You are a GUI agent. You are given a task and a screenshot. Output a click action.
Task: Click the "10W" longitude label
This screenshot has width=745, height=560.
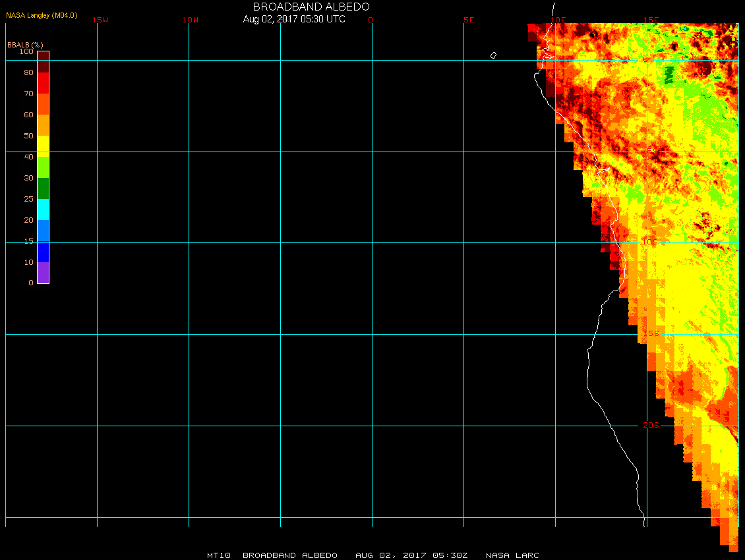pos(191,20)
